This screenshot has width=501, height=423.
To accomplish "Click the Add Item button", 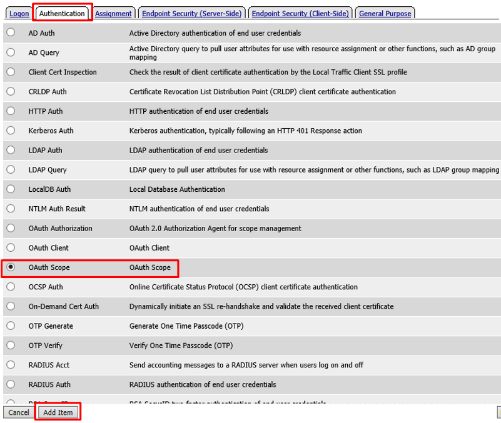I will [x=58, y=412].
